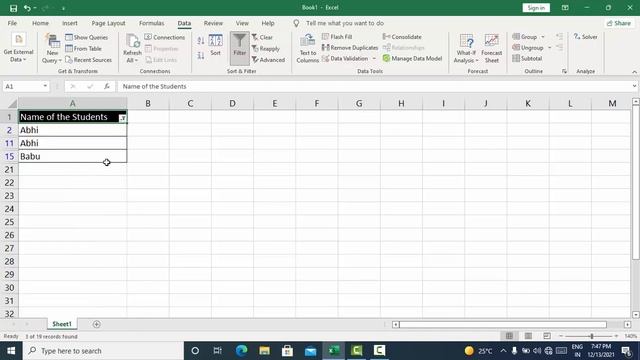Open the filter dropdown in cell A1

click(x=122, y=118)
